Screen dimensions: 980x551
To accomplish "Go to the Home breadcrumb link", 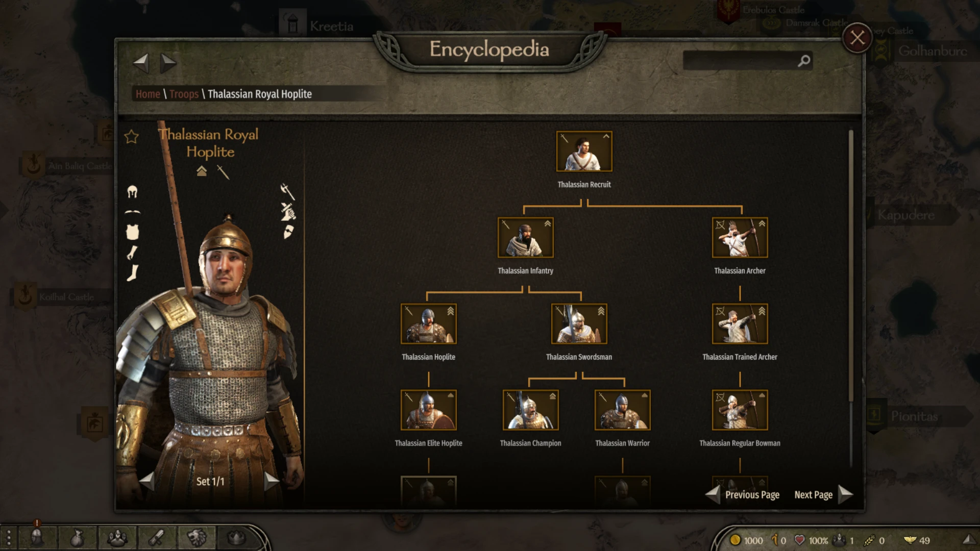I will point(148,94).
